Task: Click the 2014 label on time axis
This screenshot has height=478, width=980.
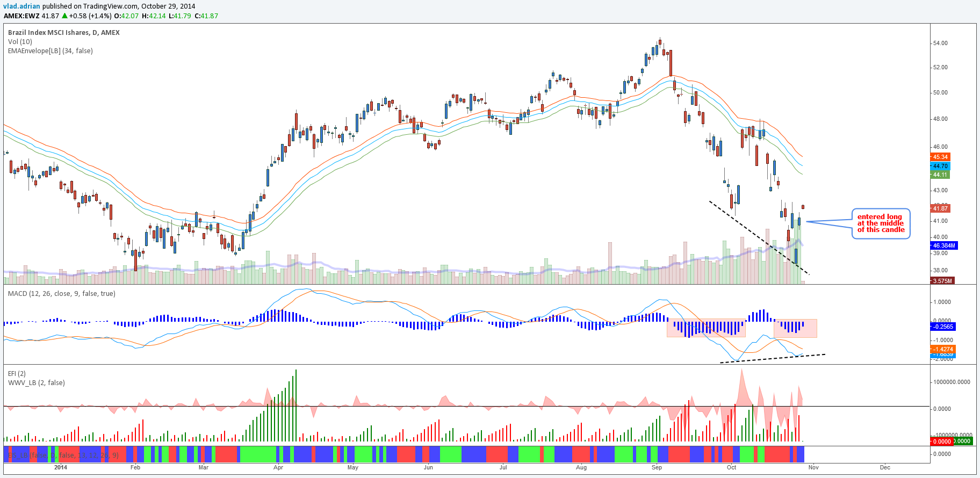Action: [x=61, y=467]
